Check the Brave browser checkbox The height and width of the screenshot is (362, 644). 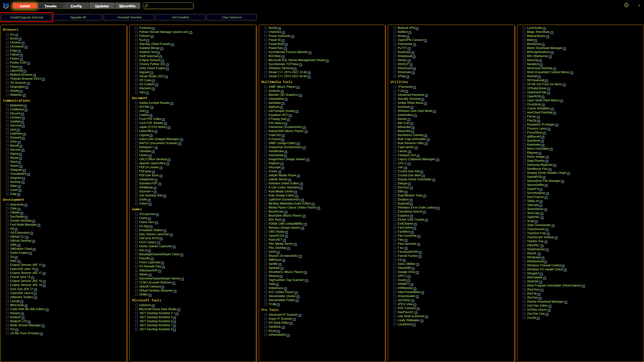[x=7, y=38]
